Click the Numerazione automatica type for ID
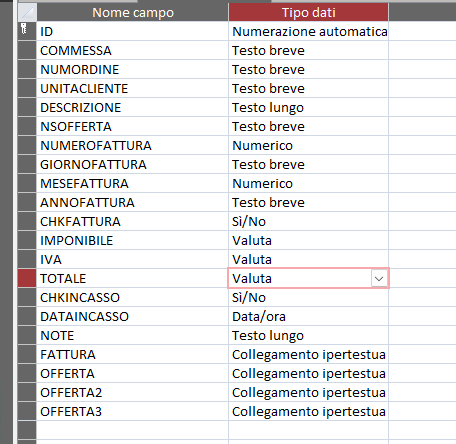 pyautogui.click(x=309, y=32)
